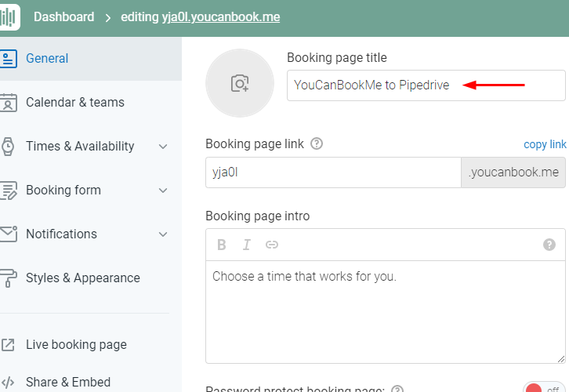Viewport: 569px width, 392px height.
Task: Click the Booking form pencil icon
Action: pos(8,191)
